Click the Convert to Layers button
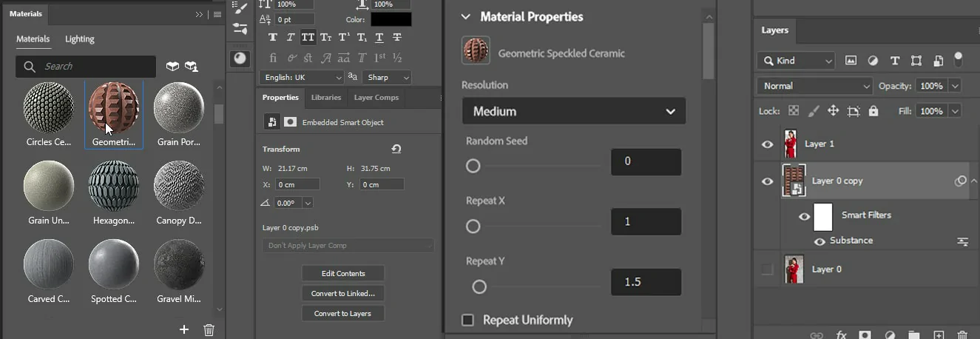Screen dimensions: 980x339 (343, 314)
